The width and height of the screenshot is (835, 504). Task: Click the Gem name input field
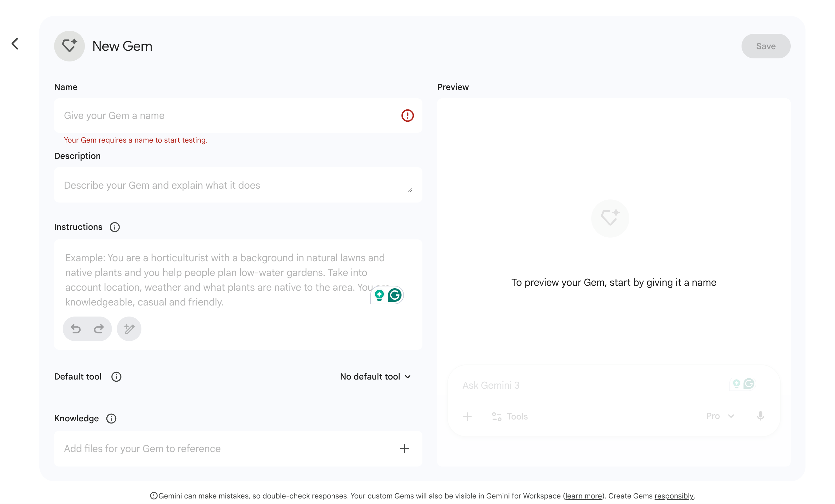point(227,116)
